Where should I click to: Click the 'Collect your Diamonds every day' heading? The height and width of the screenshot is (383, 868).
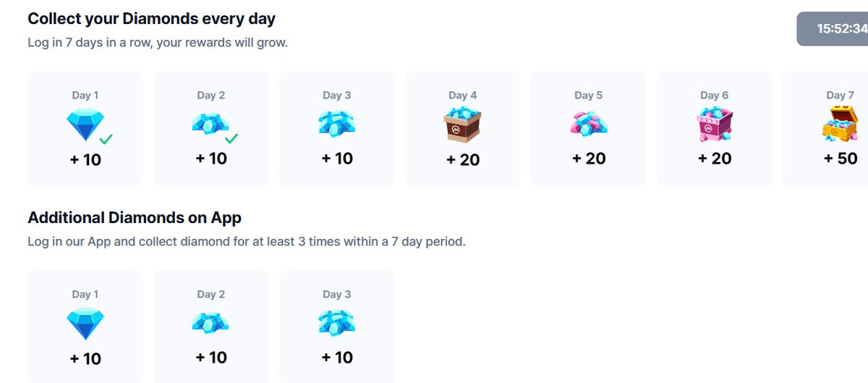point(151,18)
